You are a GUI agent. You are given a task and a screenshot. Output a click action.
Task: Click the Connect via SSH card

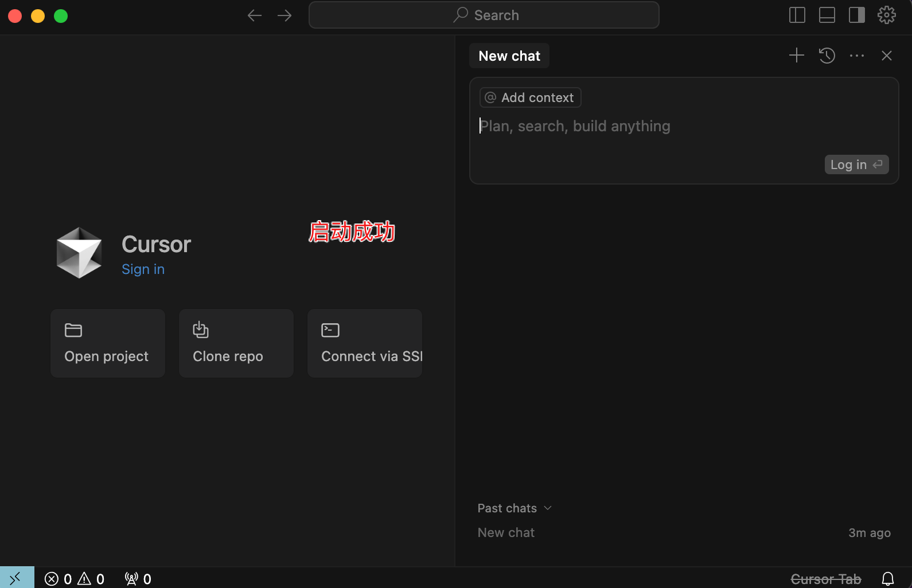[365, 343]
